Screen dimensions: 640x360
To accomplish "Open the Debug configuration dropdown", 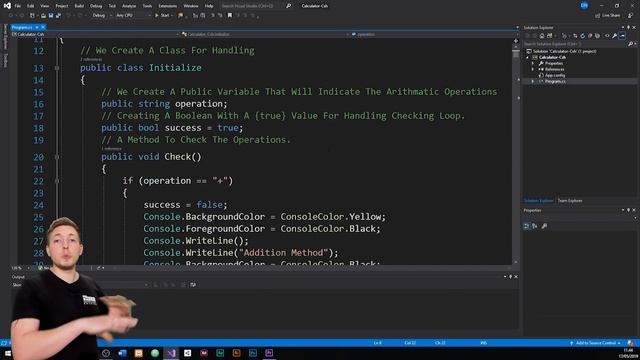I will coord(102,16).
